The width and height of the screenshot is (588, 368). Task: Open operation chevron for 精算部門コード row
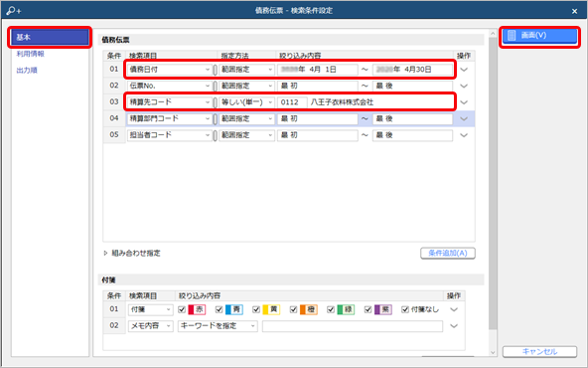point(464,118)
